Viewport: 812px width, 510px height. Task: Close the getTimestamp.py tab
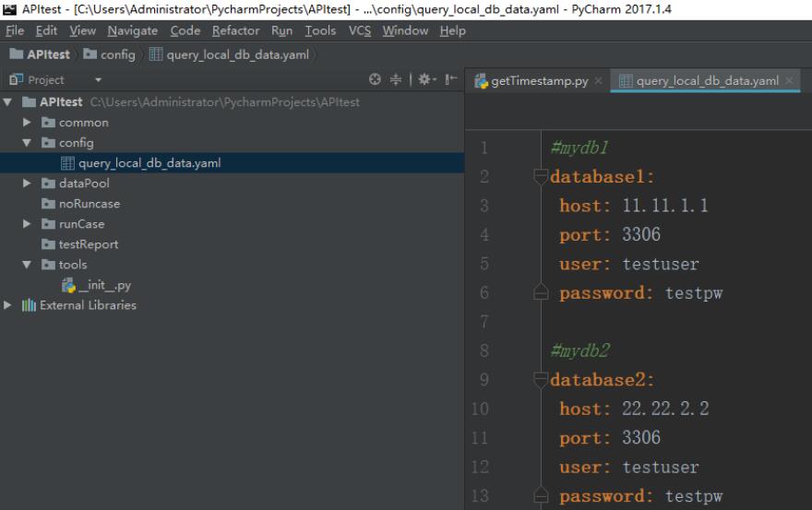(598, 81)
